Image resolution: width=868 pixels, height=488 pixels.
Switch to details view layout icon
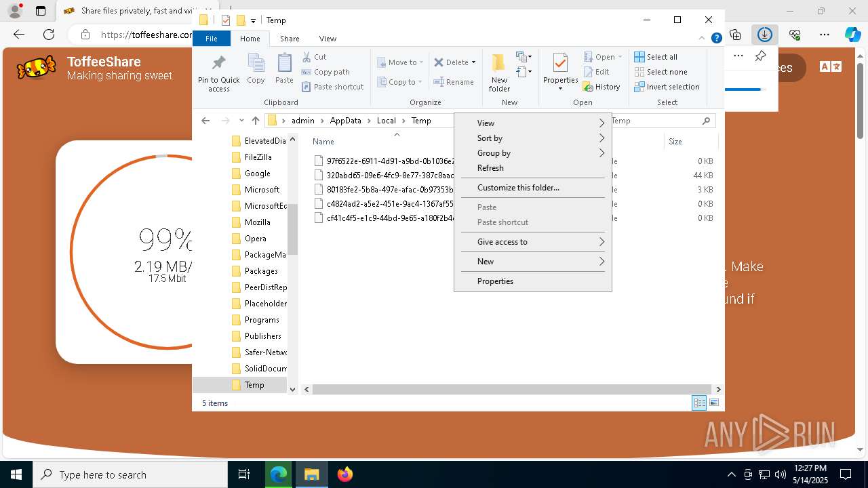point(699,403)
